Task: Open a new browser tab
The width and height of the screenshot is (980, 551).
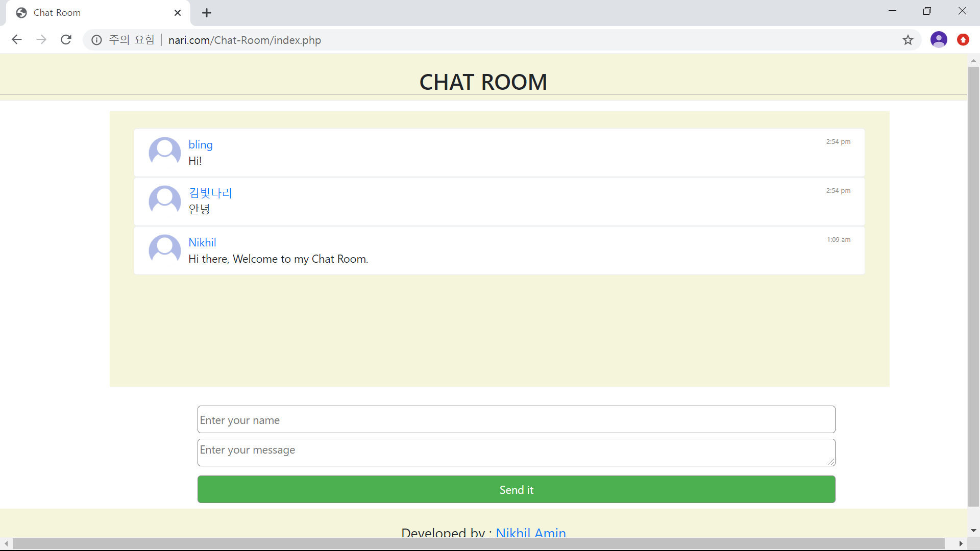Action: coord(207,13)
